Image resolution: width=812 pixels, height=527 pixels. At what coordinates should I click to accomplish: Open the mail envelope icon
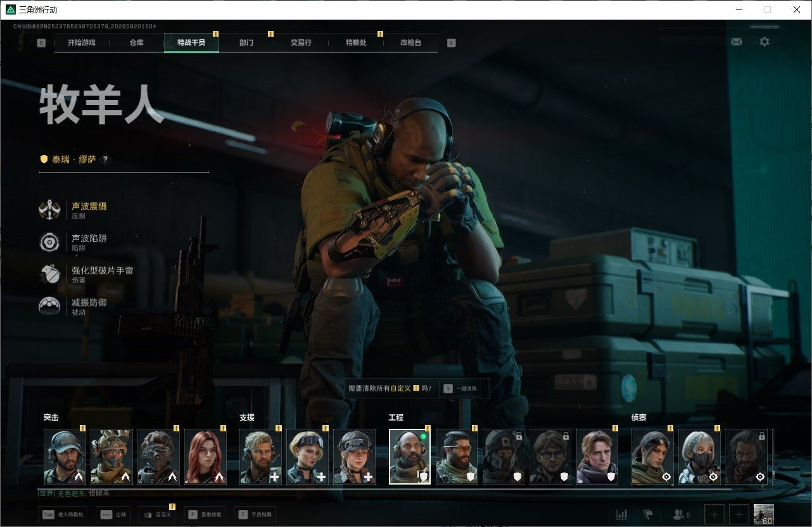(736, 42)
